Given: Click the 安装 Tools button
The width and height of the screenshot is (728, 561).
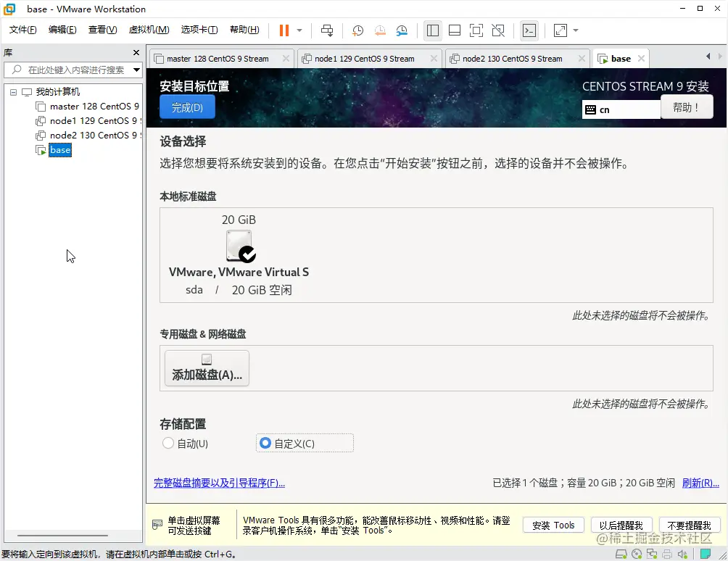Looking at the screenshot, I should pyautogui.click(x=553, y=525).
